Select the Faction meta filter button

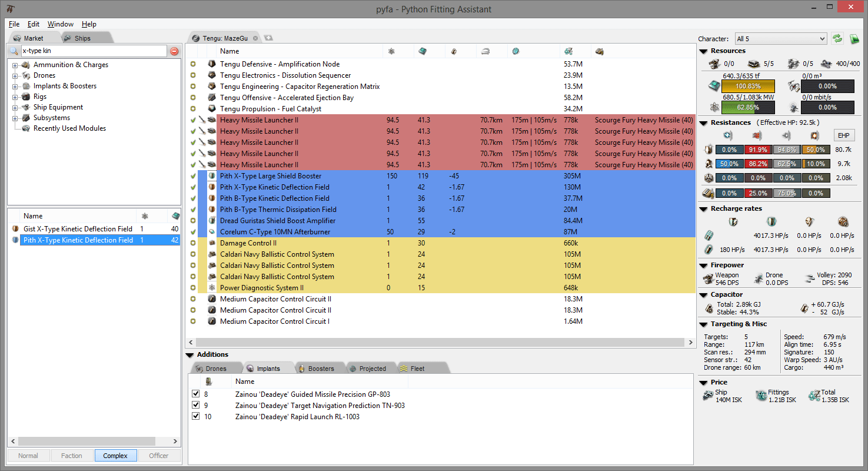[x=72, y=455]
